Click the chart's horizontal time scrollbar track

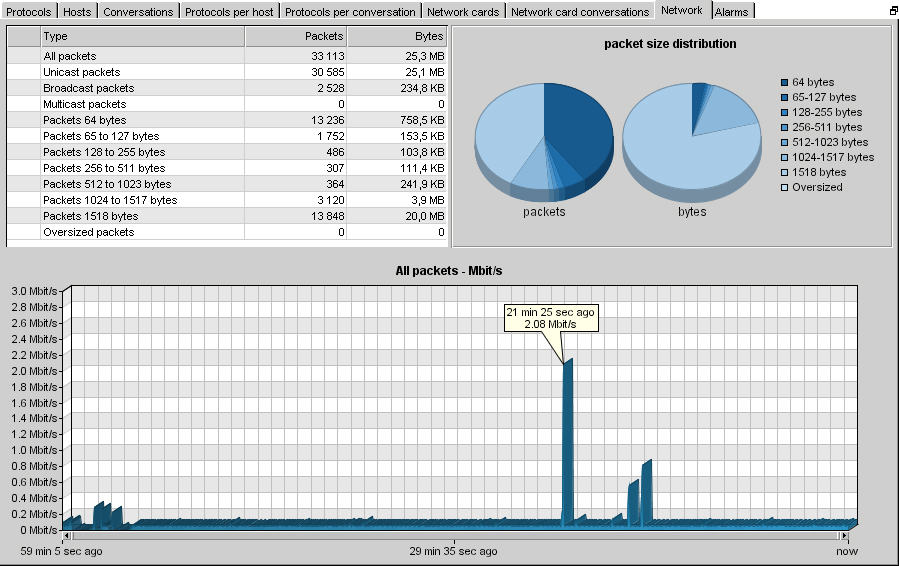pos(455,536)
